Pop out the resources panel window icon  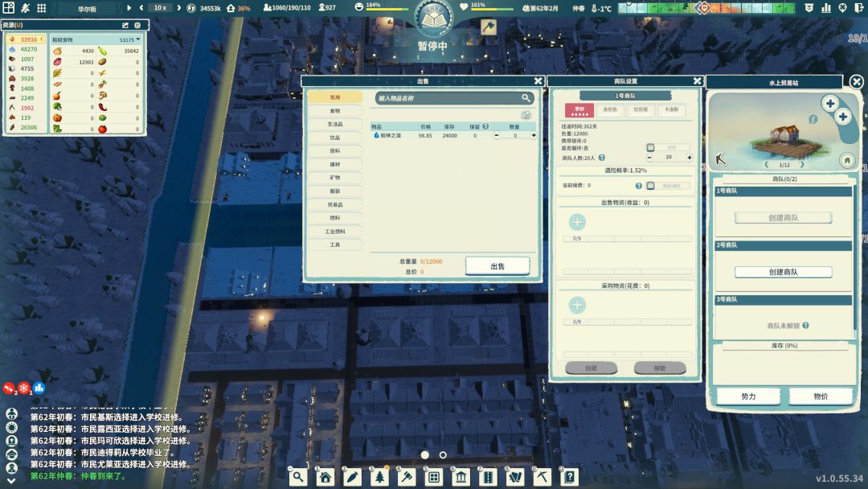tap(125, 25)
